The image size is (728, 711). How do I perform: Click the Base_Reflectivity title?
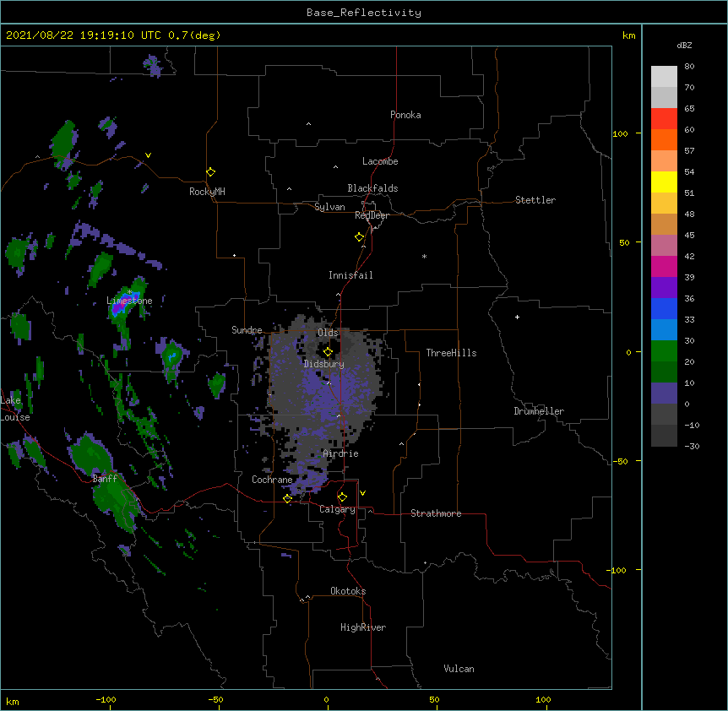[x=364, y=13]
